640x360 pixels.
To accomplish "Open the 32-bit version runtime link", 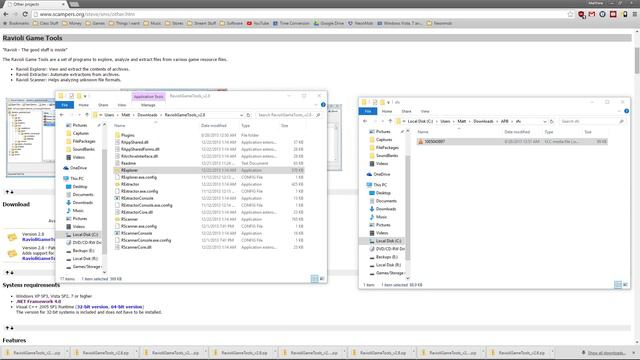I will tap(92, 307).
